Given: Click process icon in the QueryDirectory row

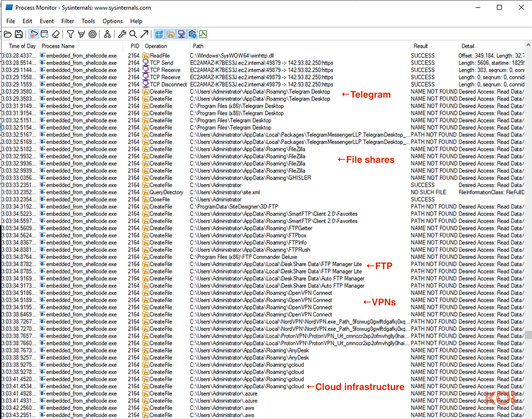Looking at the screenshot, I should pyautogui.click(x=42, y=192).
